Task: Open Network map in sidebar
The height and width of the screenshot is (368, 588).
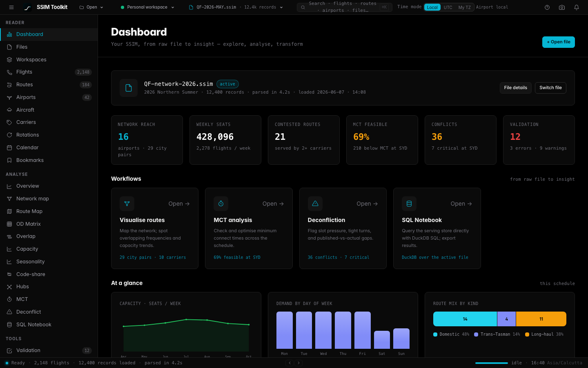Action: click(x=49, y=199)
